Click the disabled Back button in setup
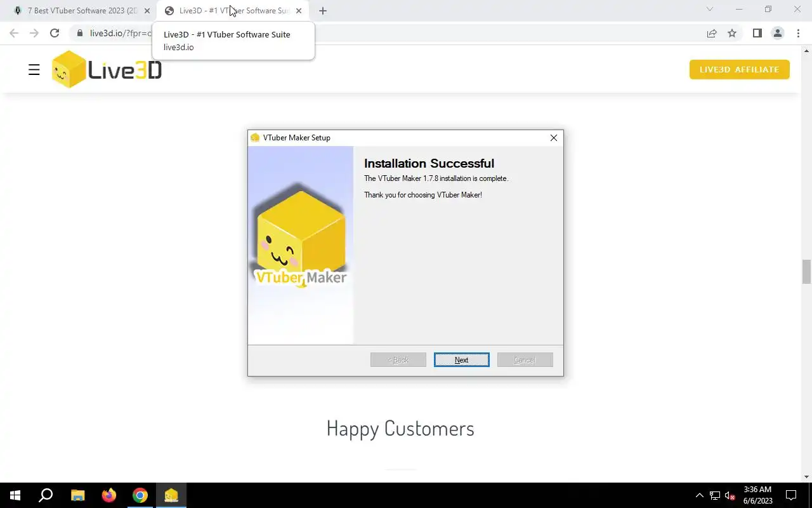This screenshot has height=508, width=812. (x=398, y=360)
